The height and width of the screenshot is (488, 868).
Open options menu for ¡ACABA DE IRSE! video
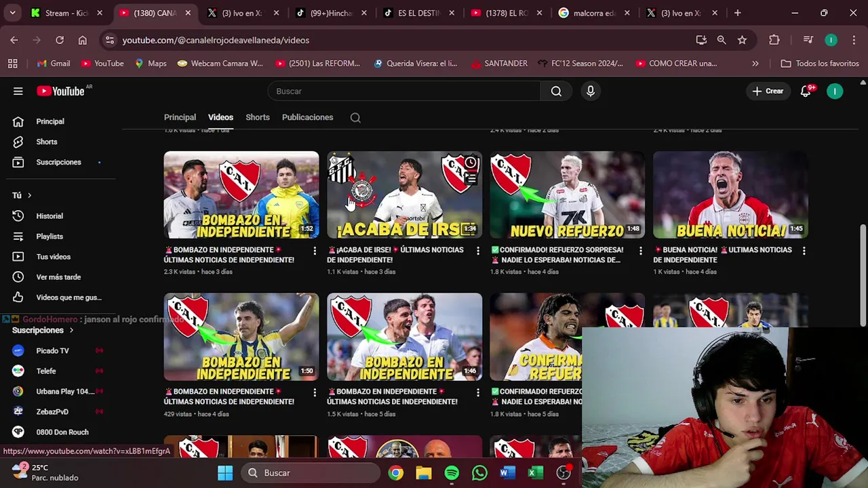478,251
